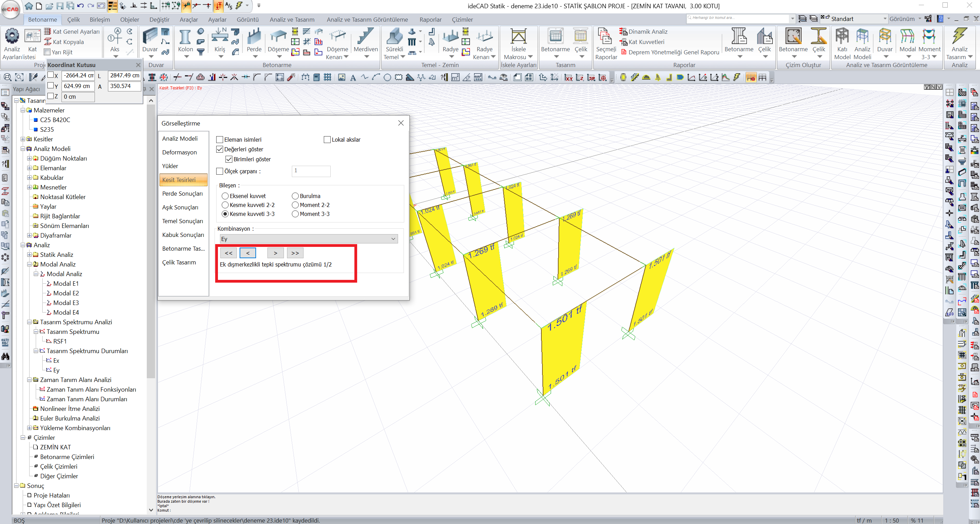The image size is (980, 524).
Task: Click the << first combination button
Action: click(x=228, y=253)
